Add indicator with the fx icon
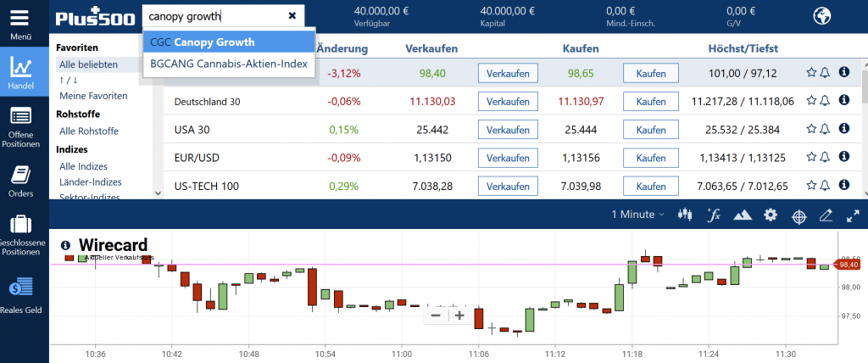 (x=714, y=215)
